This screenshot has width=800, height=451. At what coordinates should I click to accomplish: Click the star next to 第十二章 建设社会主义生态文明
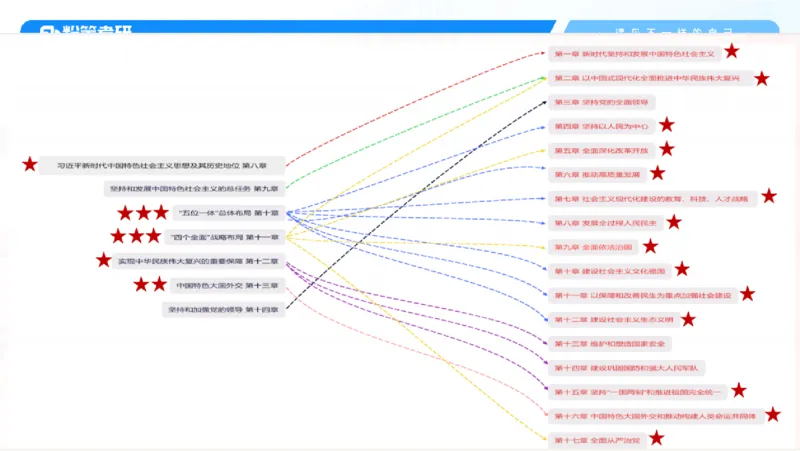688,319
